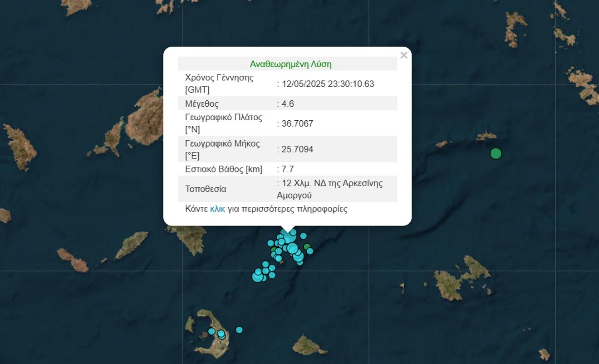599x364 pixels.
Task: Click the 'Μέγεθος' row label
Action: click(201, 103)
